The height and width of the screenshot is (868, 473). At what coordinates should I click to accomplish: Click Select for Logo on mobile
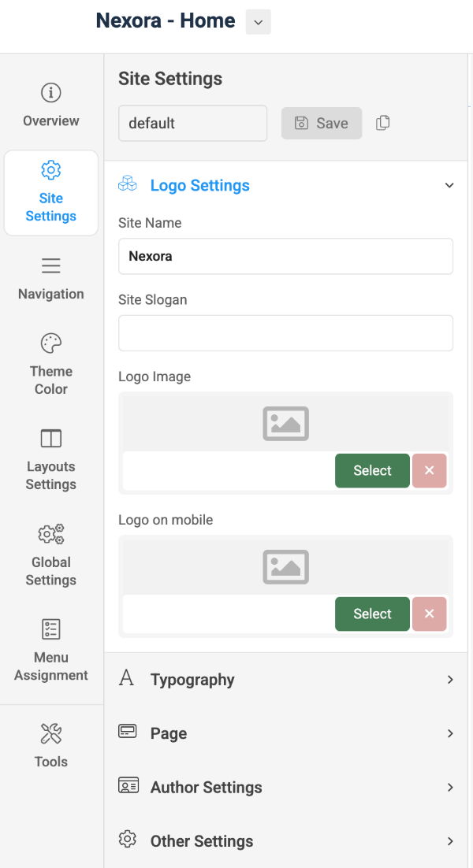pos(372,614)
